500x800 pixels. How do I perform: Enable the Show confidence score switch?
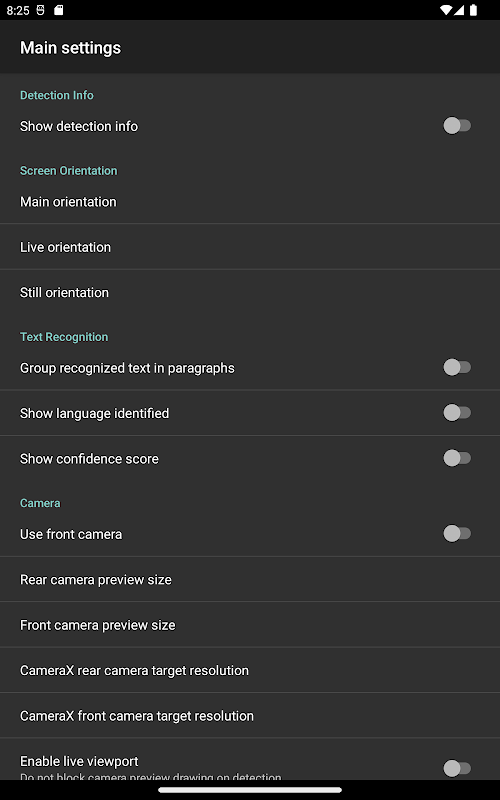click(457, 458)
